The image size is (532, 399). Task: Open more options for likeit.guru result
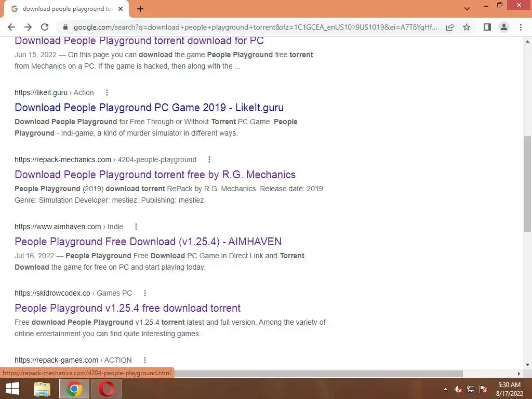107,92
